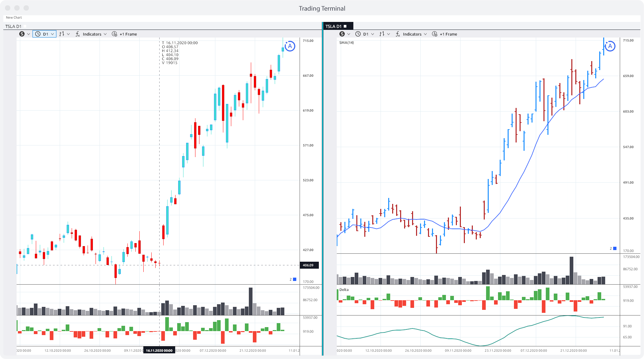Expand symbol dropdown arrow in left chart
This screenshot has width=644, height=359.
tap(29, 34)
